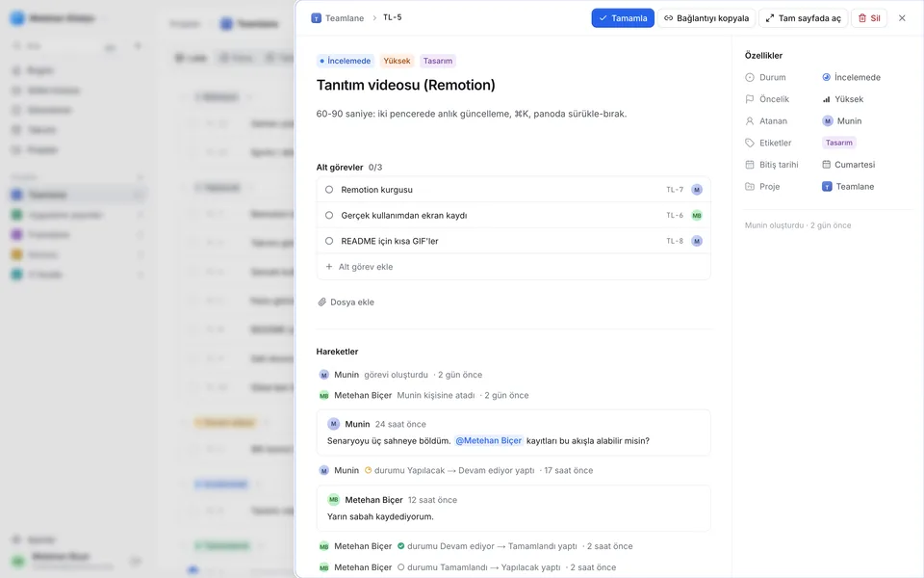
Task: Click the M avatar on TL-8 subtask row
Action: (697, 241)
